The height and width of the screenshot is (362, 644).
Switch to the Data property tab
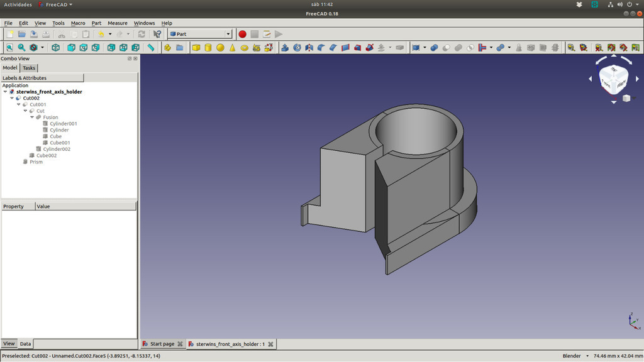[x=25, y=344]
